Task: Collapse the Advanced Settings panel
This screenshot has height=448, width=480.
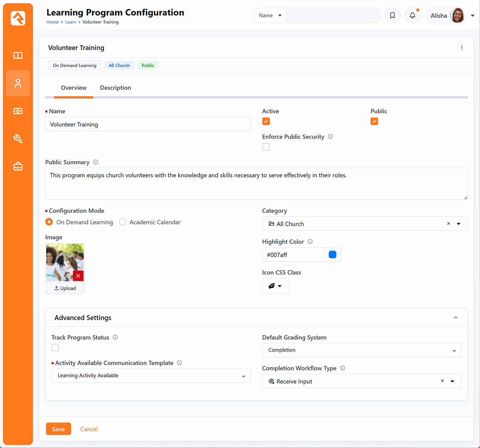Action: [455, 318]
